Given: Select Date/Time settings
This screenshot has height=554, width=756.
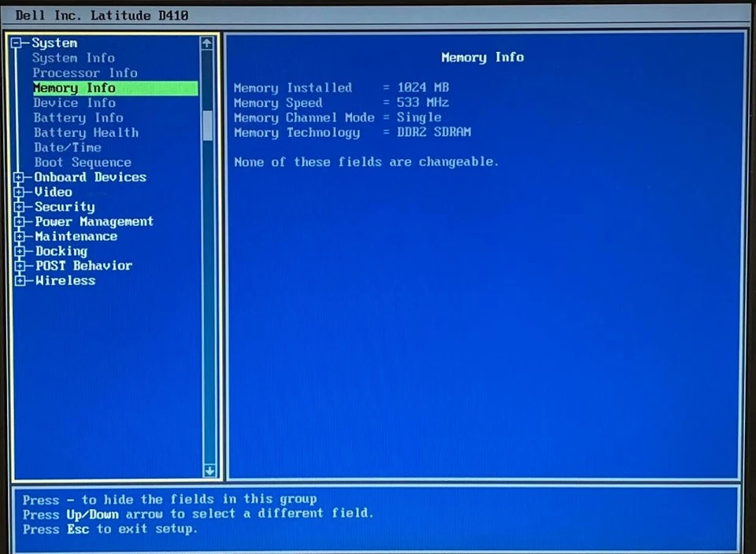Looking at the screenshot, I should pos(67,147).
